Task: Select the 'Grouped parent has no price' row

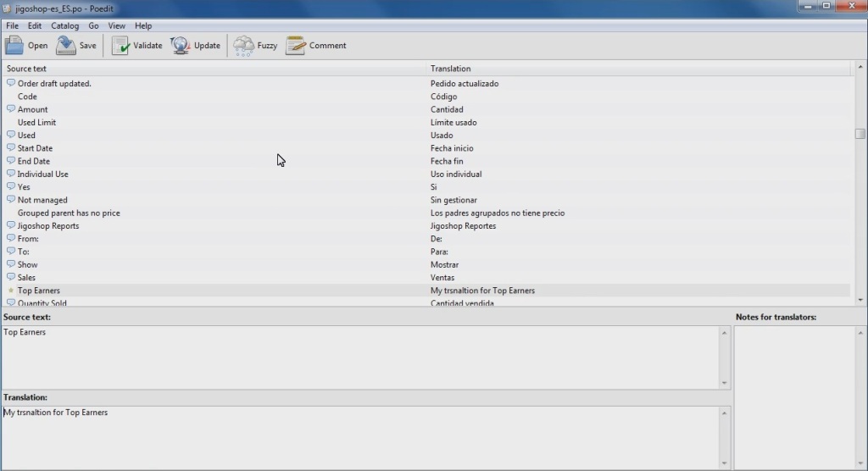Action: [69, 213]
